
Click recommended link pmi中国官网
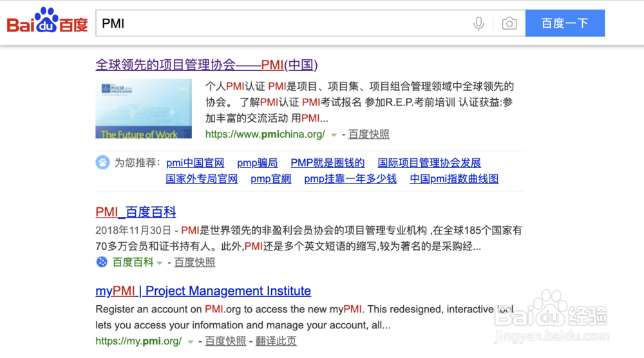[x=195, y=163]
